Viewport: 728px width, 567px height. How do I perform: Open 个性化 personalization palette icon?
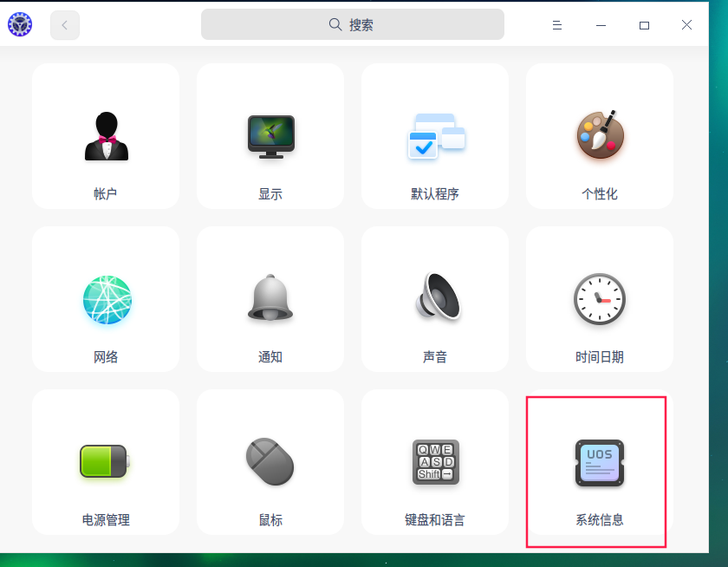pos(600,136)
